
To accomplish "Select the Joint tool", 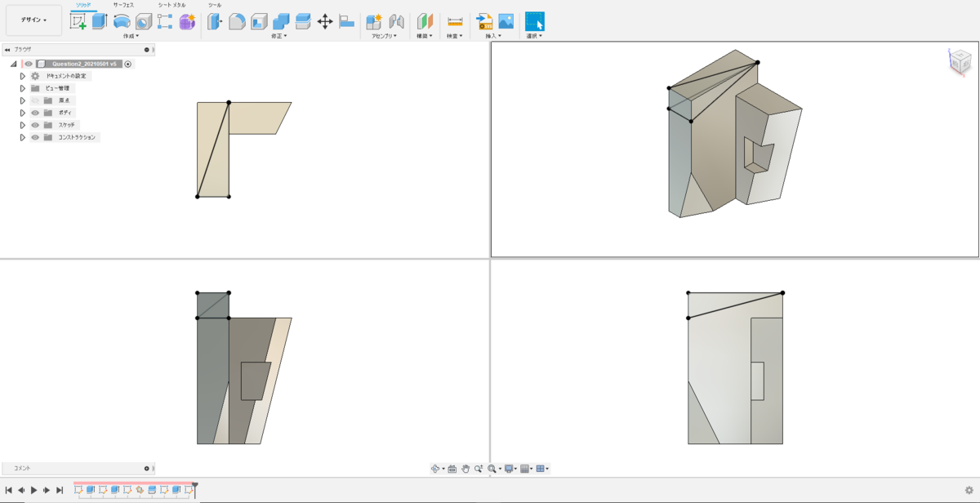I will (397, 22).
